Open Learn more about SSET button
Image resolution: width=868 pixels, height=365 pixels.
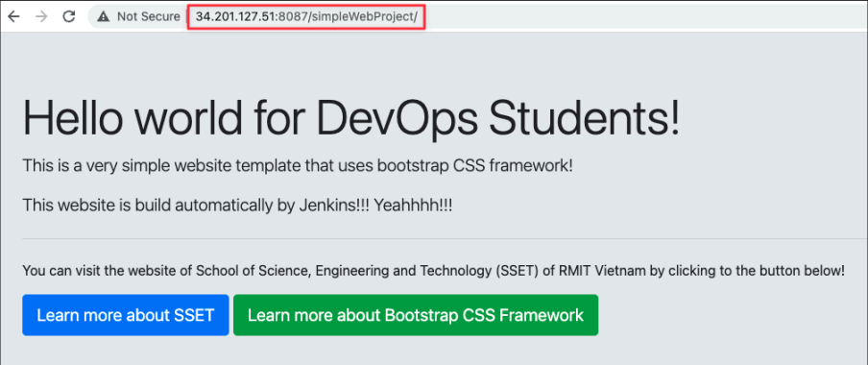click(x=126, y=315)
